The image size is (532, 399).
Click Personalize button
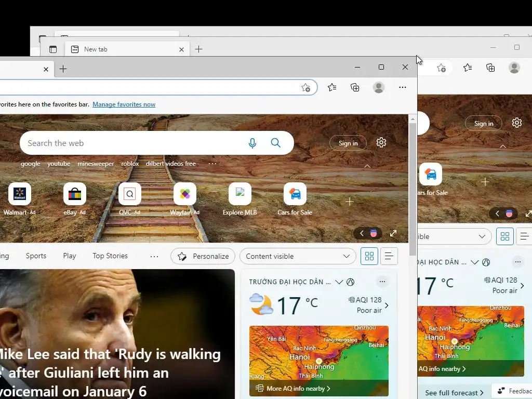click(203, 256)
